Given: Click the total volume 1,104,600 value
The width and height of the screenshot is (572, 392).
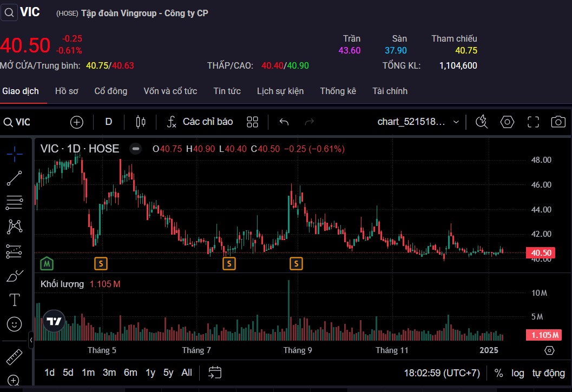Looking at the screenshot, I should [458, 65].
